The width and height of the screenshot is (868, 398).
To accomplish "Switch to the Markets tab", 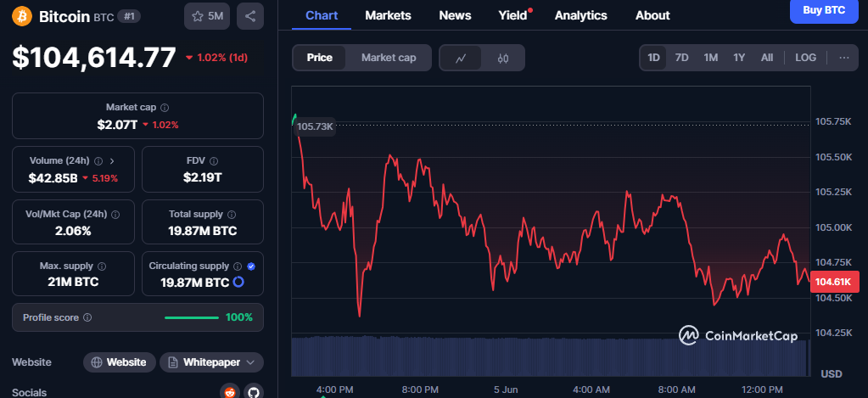I will tap(388, 15).
